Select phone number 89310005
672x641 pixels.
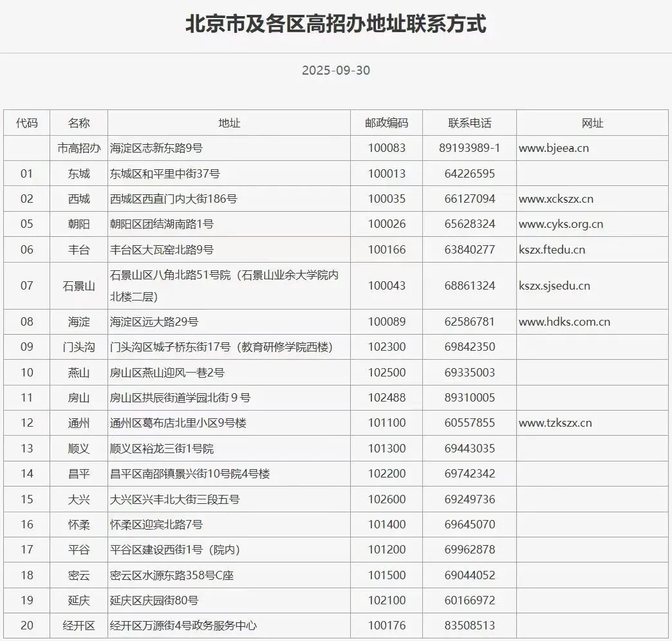click(x=470, y=398)
